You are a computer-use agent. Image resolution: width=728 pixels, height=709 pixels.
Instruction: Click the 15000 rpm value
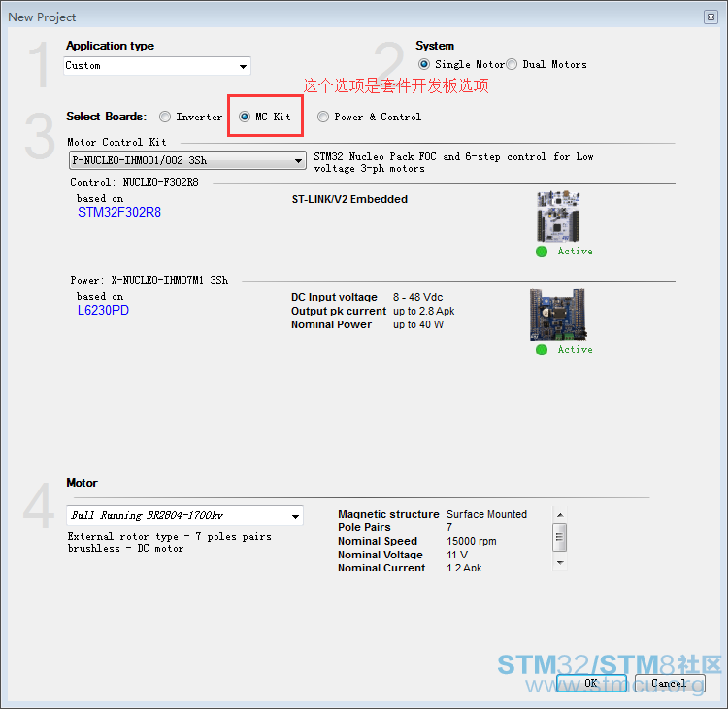pyautogui.click(x=472, y=541)
